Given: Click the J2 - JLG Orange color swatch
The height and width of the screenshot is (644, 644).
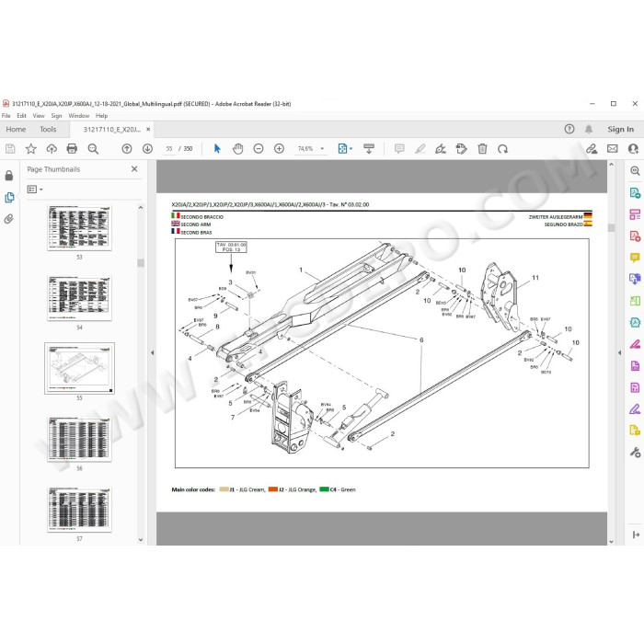Looking at the screenshot, I should tap(272, 489).
